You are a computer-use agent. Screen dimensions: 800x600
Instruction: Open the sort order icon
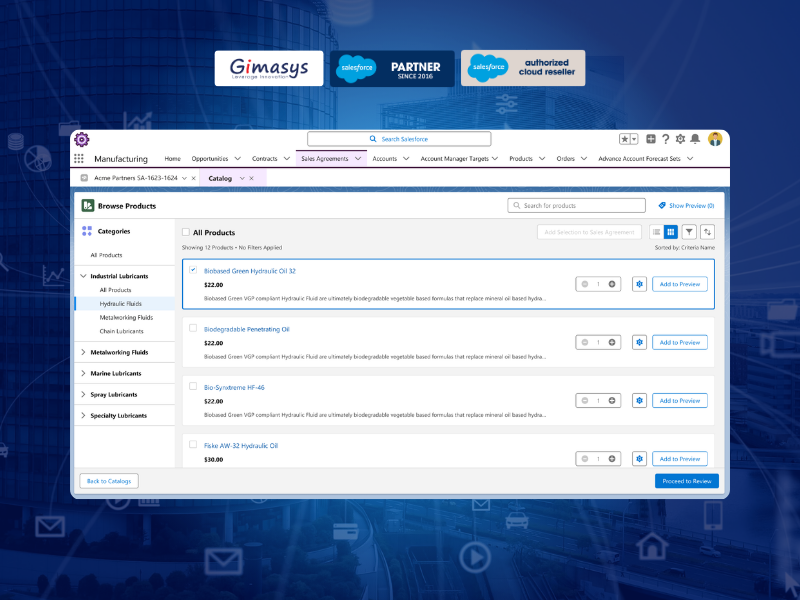point(707,232)
